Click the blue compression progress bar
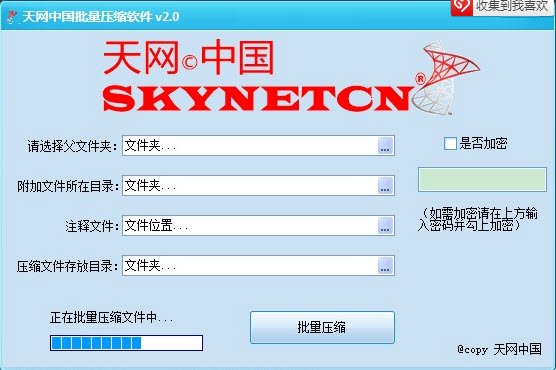 point(127,343)
